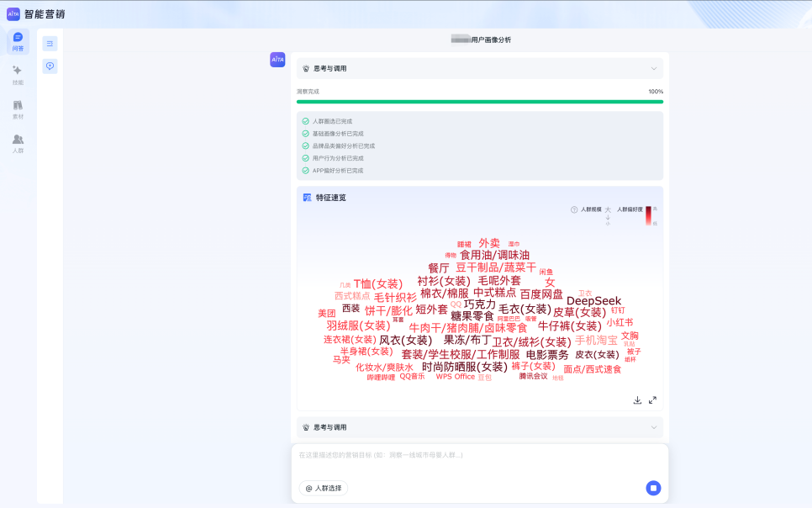Open the 素材 sidebar section
This screenshot has width=812, height=508.
point(18,109)
